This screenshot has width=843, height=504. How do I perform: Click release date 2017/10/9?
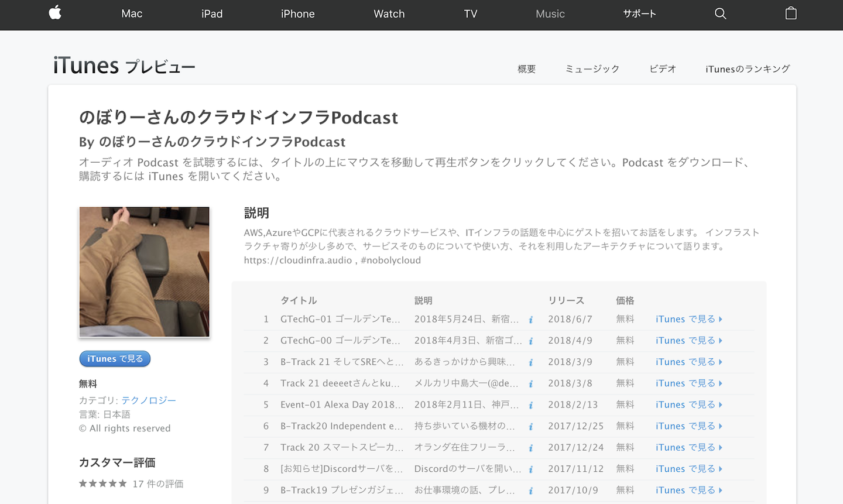click(x=573, y=490)
